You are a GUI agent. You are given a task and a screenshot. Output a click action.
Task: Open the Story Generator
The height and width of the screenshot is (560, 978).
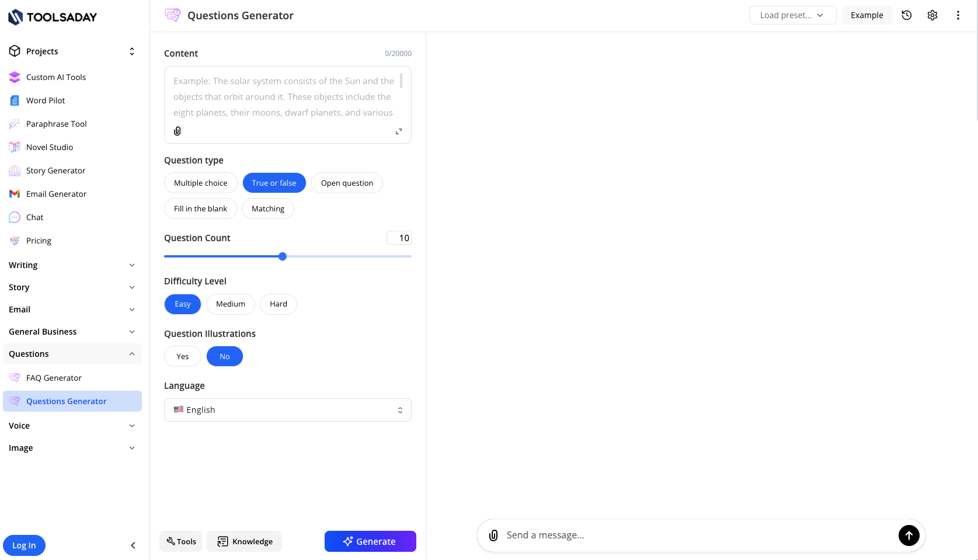[55, 170]
